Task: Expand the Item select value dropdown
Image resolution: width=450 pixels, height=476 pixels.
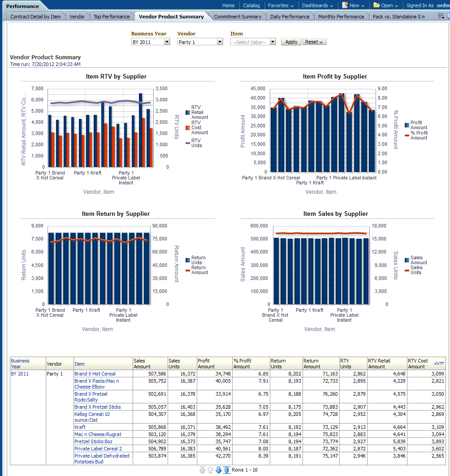Action: click(273, 42)
